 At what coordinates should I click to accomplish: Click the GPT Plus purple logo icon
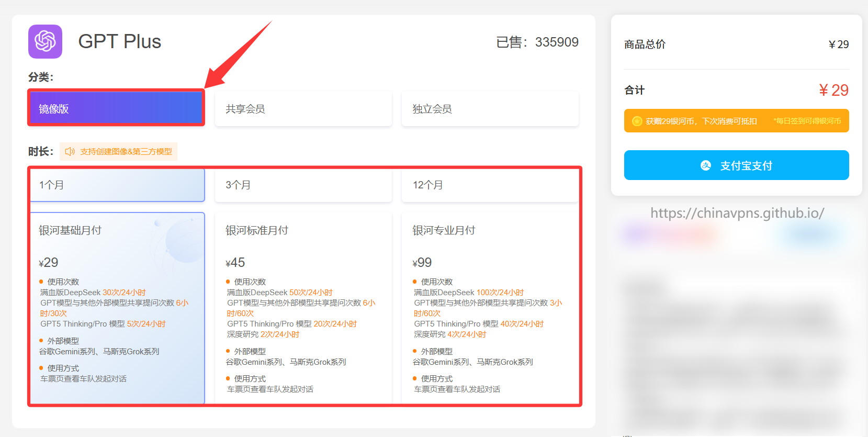[45, 41]
